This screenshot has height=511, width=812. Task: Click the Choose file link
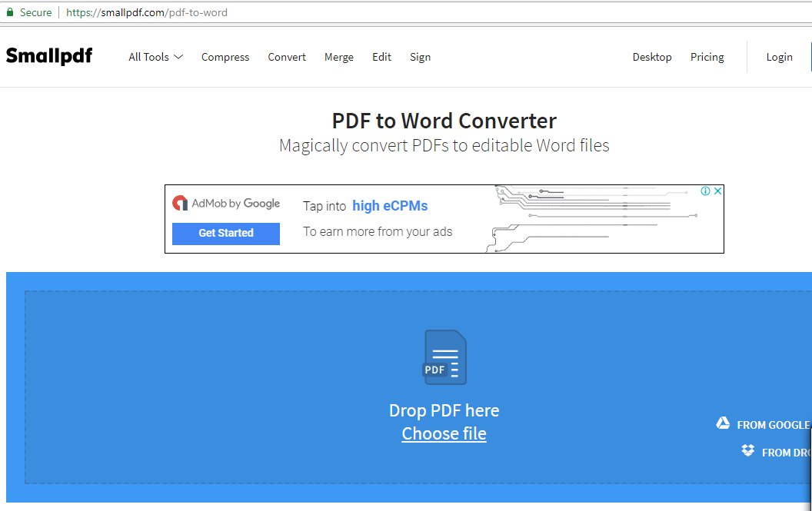point(444,433)
